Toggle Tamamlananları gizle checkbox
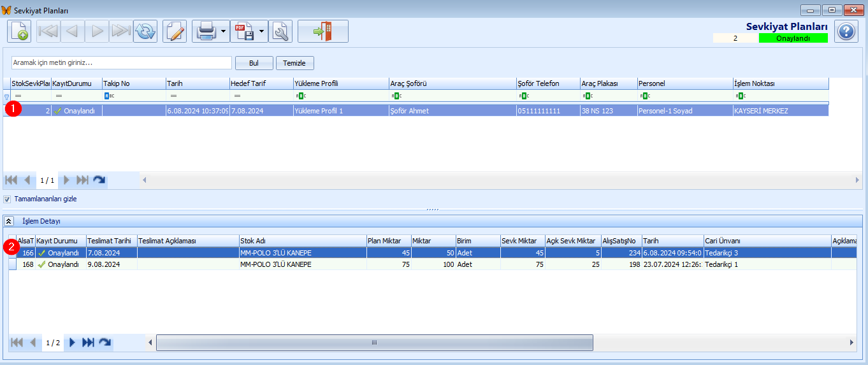The width and height of the screenshot is (868, 365). click(8, 199)
